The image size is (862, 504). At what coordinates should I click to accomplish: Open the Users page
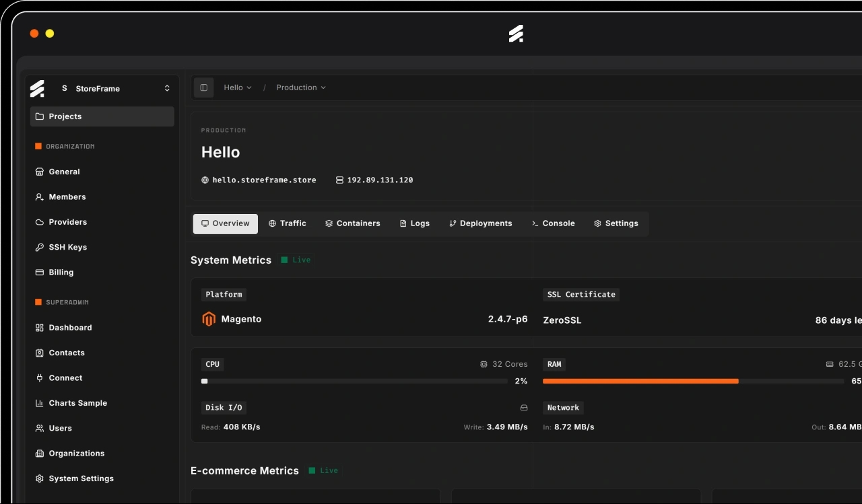click(x=102, y=428)
